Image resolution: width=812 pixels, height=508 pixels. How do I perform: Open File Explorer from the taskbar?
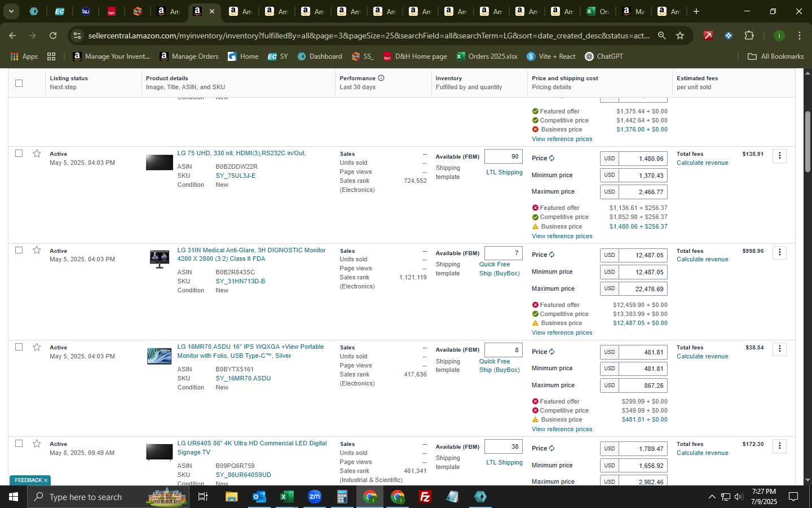(x=231, y=497)
